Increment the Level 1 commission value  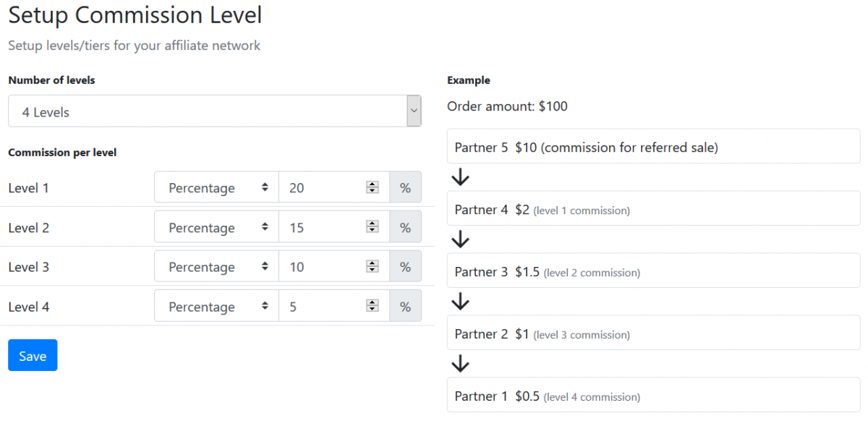tap(373, 183)
